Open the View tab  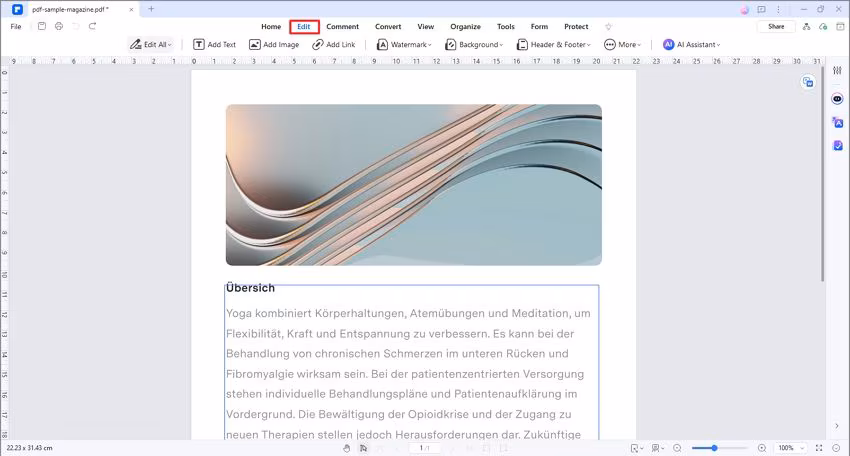(426, 27)
